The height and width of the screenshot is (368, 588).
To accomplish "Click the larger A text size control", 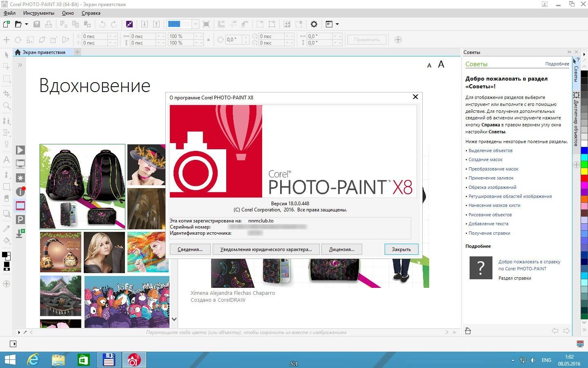I will (441, 64).
